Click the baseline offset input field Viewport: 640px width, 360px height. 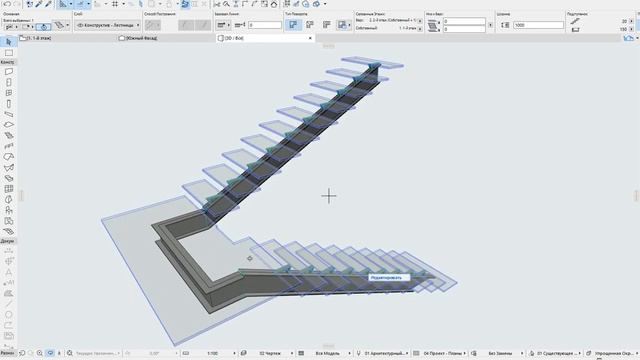click(x=265, y=25)
